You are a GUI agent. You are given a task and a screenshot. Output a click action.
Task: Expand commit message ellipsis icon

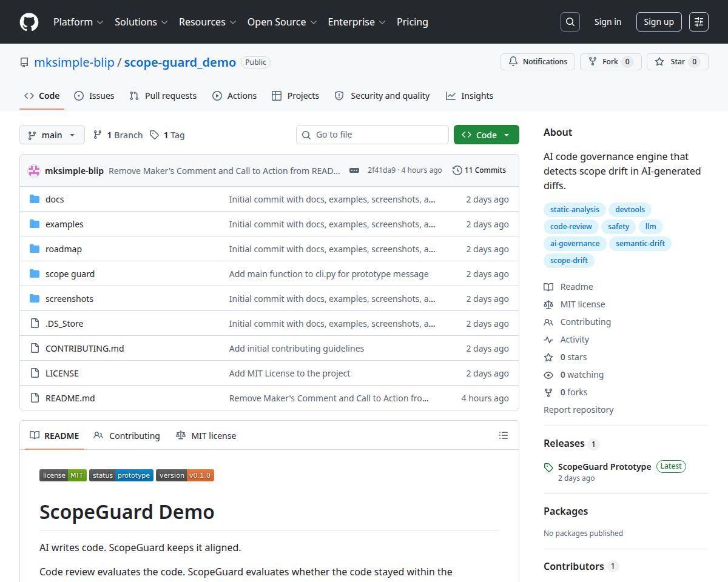[354, 170]
